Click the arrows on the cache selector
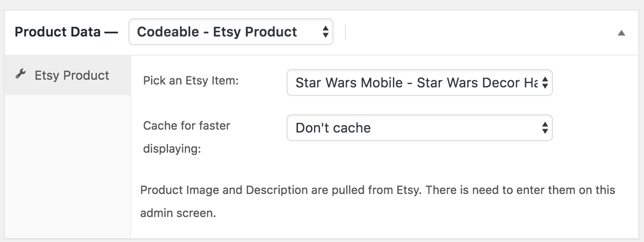 tap(545, 128)
